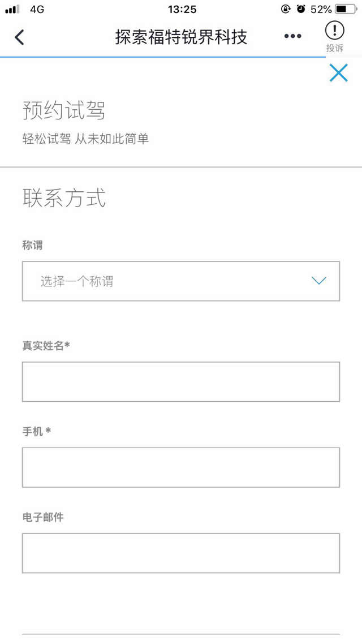The width and height of the screenshot is (362, 644).
Task: Tap the 电子邮件 field label
Action: 43,517
